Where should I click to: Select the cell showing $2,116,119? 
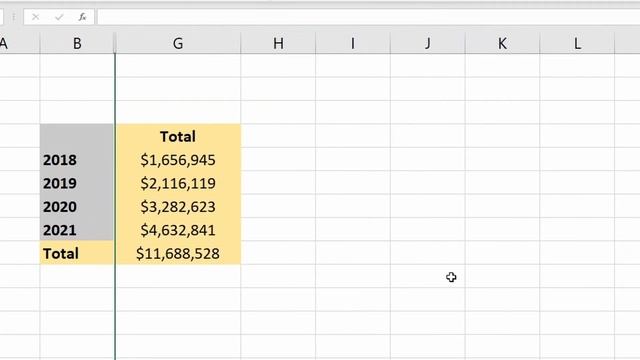[x=178, y=183]
